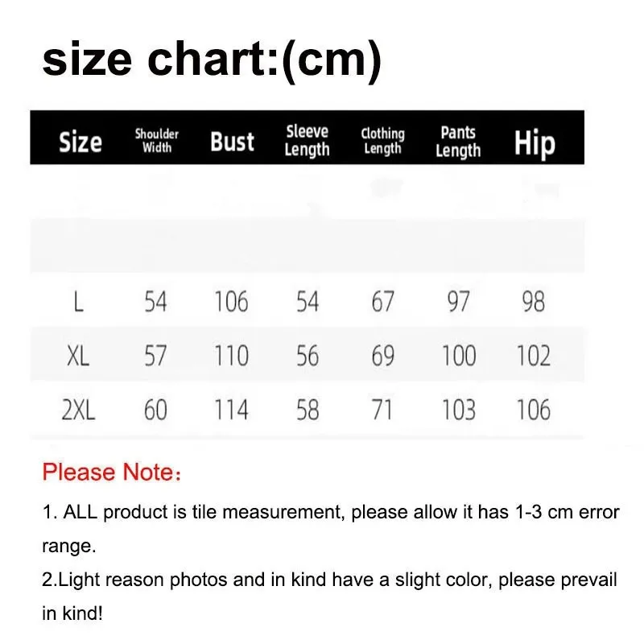Click the L size row label
Screen dimensions: 644x644
79,302
